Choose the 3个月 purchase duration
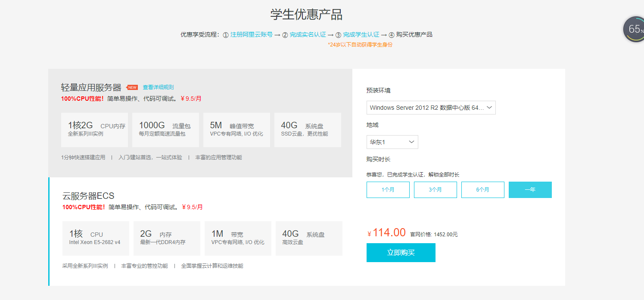Image resolution: width=644 pixels, height=300 pixels. [x=435, y=190]
